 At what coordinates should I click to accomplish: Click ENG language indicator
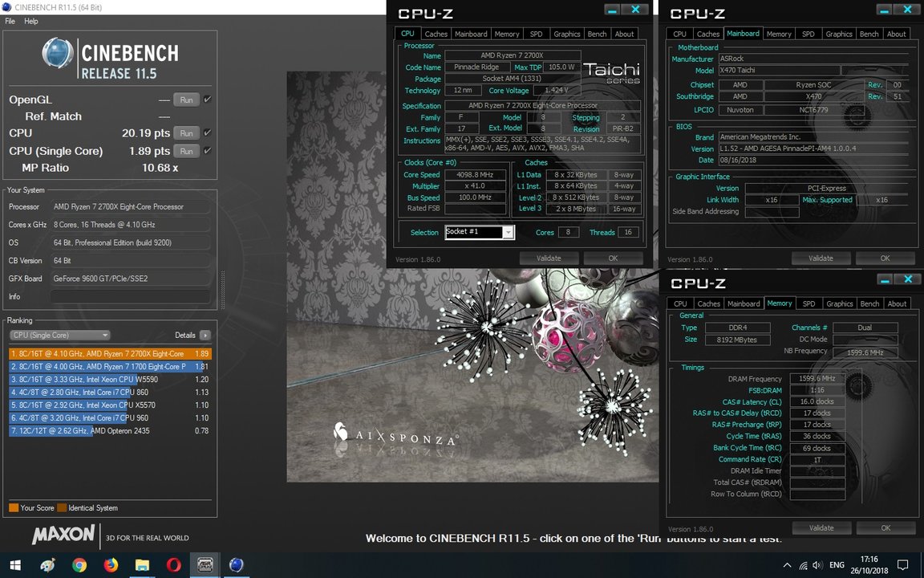[x=837, y=565]
